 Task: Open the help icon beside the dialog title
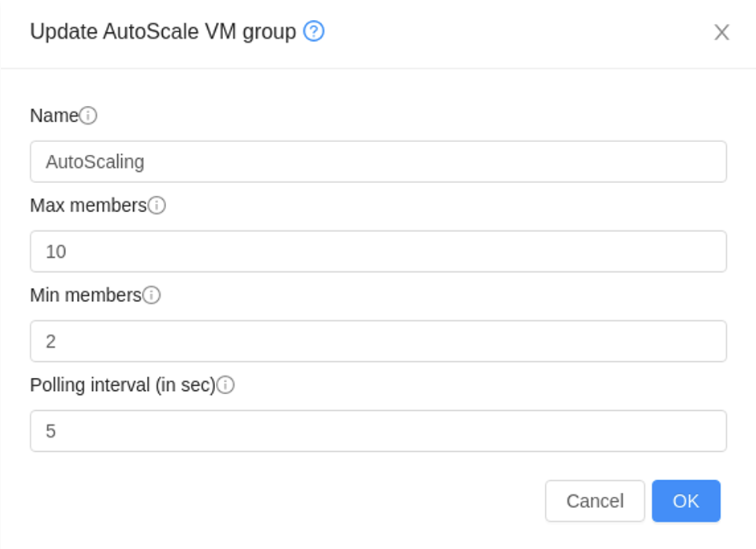click(x=313, y=31)
